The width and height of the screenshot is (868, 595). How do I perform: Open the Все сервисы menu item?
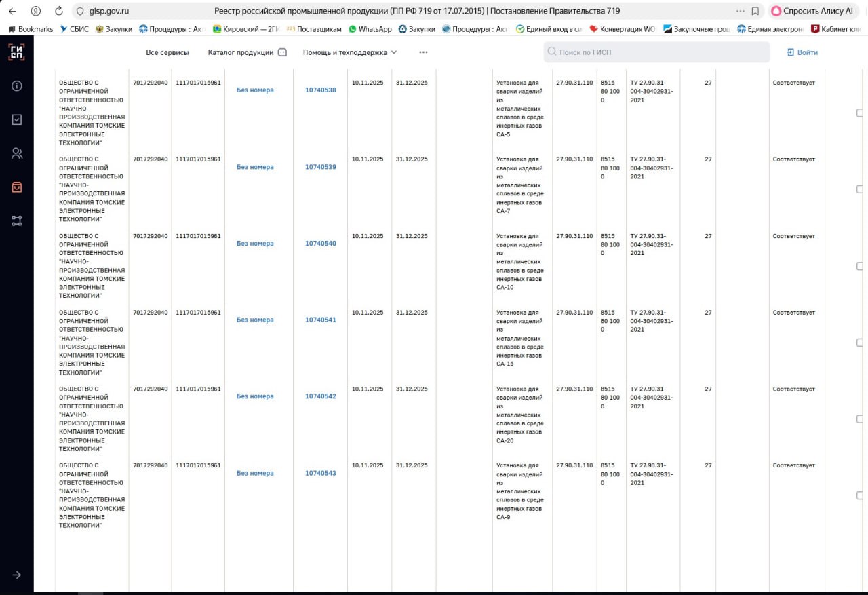167,52
